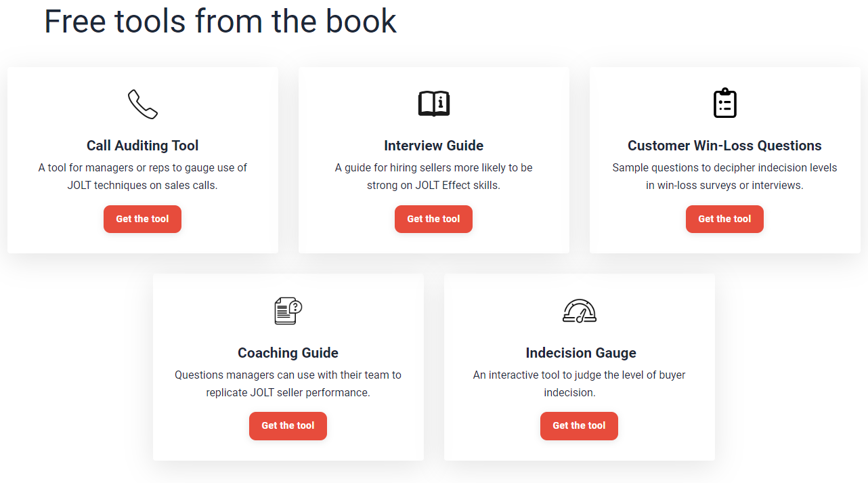
Task: Click the clipboard icon above Customer Win-Loss Questions
Action: point(724,103)
